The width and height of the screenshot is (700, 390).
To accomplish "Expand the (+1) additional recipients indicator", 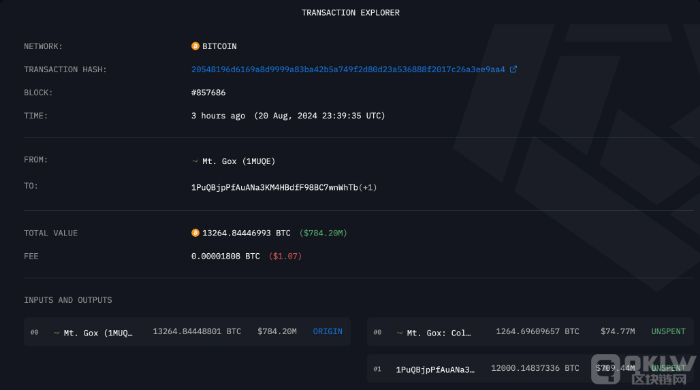I will tap(368, 187).
